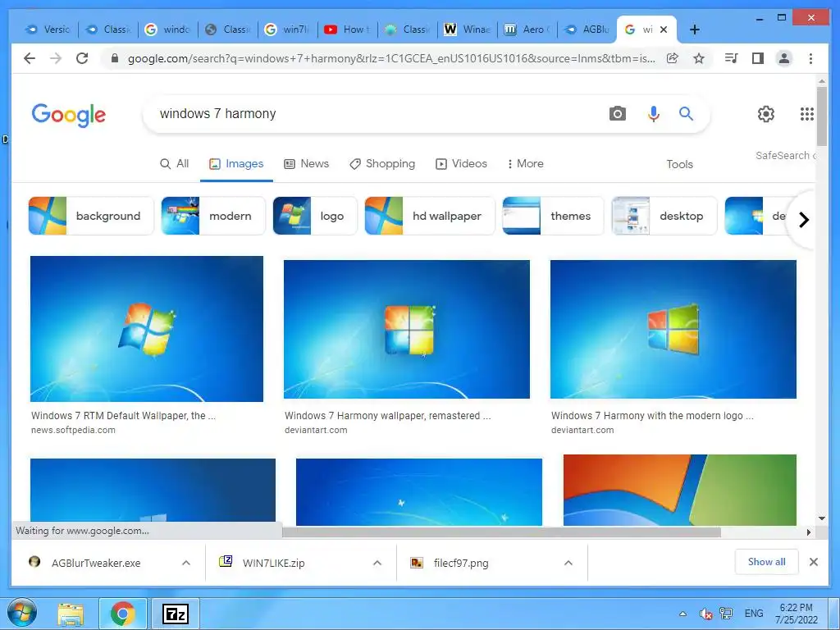Click the padlock site info icon

(115, 58)
